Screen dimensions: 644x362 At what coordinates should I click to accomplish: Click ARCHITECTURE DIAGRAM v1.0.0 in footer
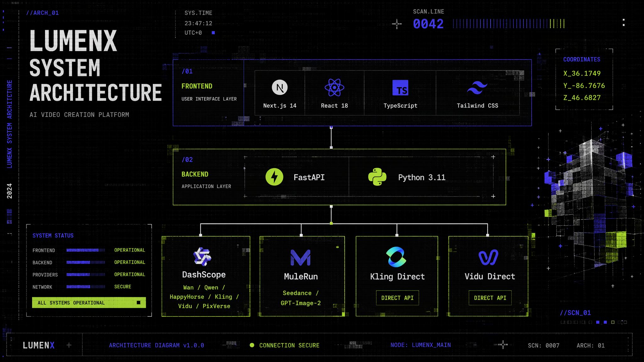pos(156,345)
